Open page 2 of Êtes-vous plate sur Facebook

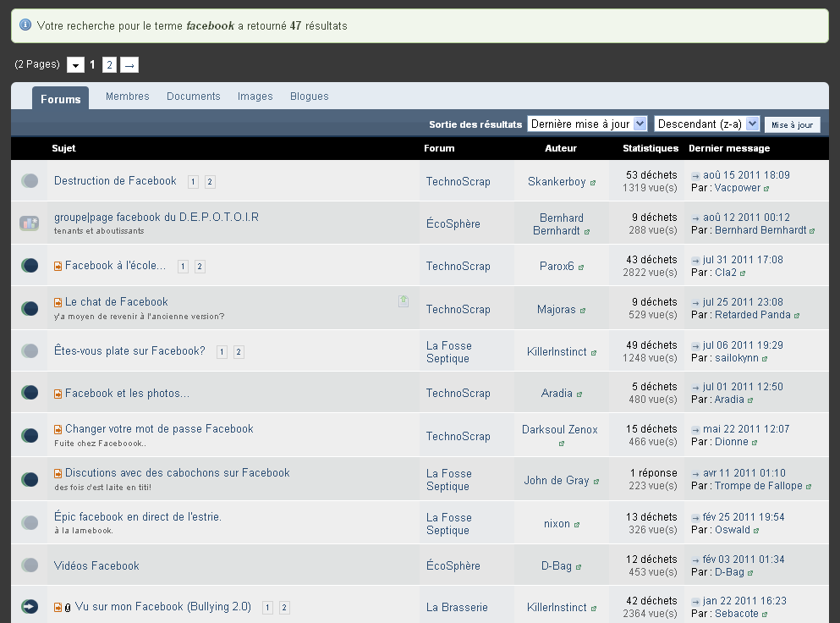tap(239, 352)
